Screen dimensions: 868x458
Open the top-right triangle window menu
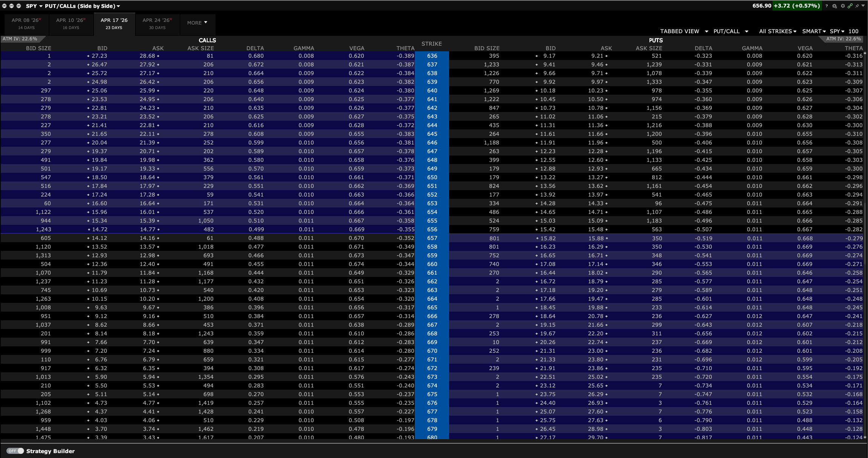pos(863,6)
